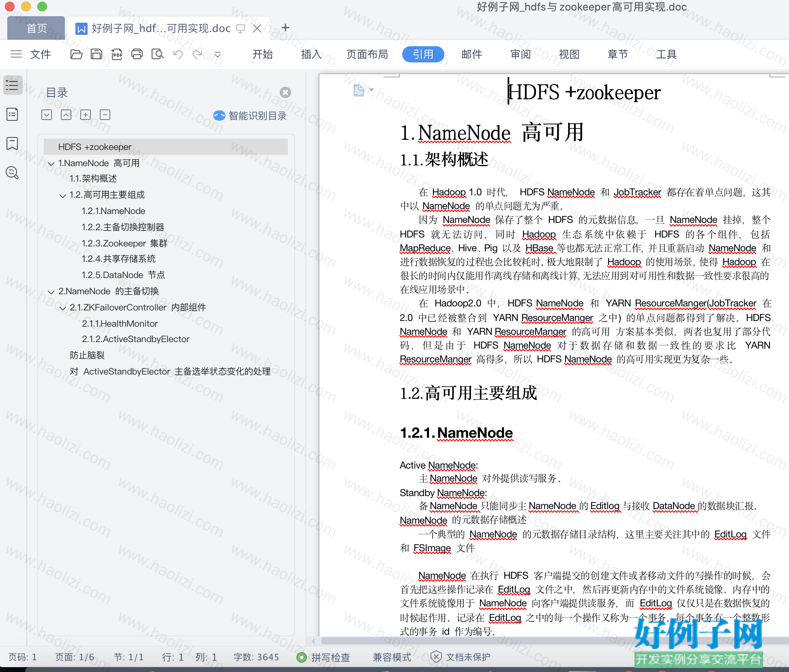
Task: Click the tab display monitor icon
Action: 240,28
